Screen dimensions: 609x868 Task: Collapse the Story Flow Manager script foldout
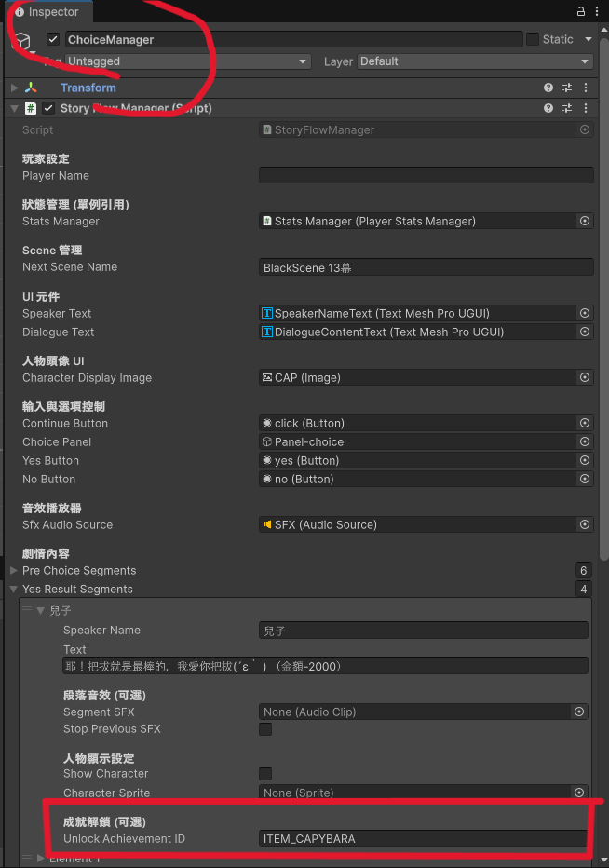(14, 108)
